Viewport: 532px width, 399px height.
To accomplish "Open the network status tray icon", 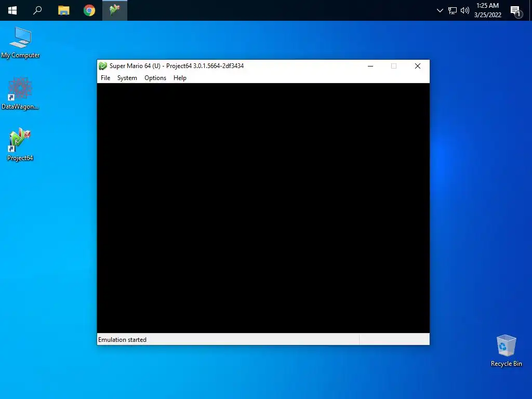I will click(453, 10).
